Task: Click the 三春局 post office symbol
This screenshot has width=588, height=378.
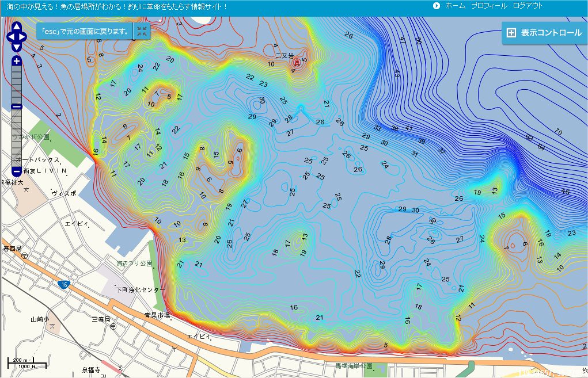Action: 113,327
